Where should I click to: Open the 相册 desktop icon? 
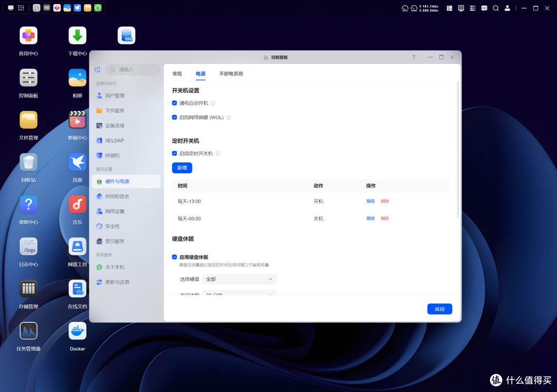pos(77,78)
